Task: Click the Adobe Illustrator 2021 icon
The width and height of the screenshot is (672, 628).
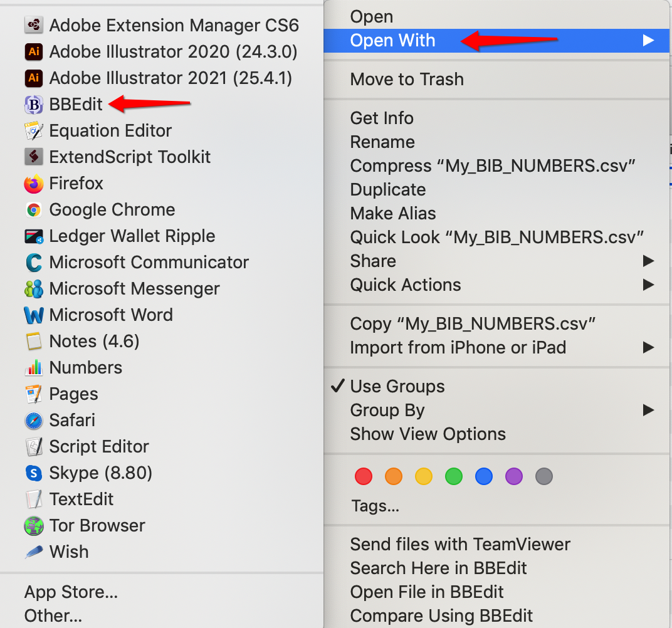Action: click(33, 78)
